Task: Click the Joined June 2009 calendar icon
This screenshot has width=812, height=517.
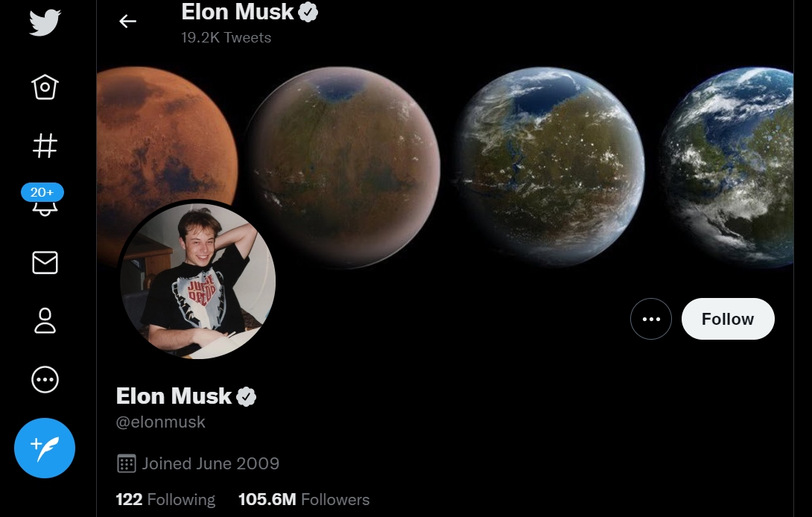Action: 127,463
